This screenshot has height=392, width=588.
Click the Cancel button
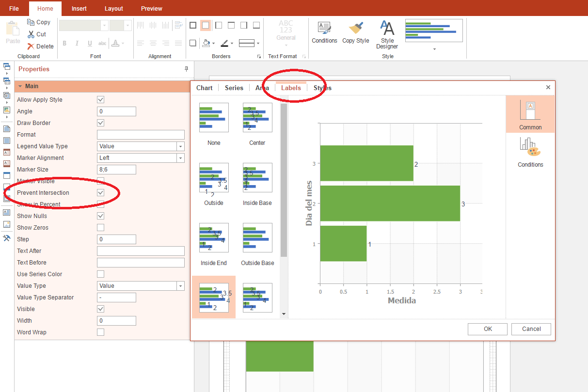(x=531, y=329)
